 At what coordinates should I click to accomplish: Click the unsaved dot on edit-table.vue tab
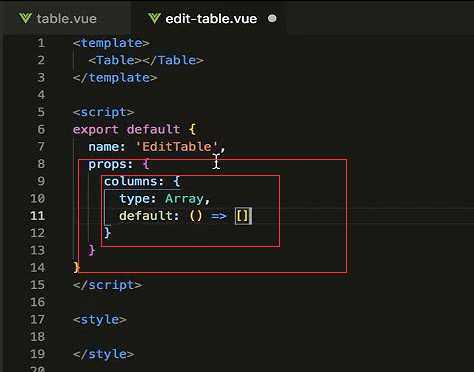point(272,18)
